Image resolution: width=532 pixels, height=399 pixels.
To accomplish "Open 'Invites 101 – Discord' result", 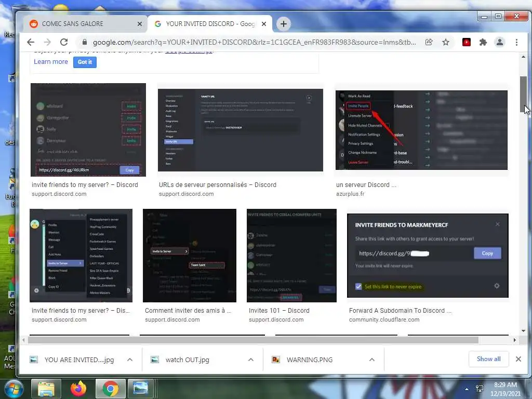I will pyautogui.click(x=279, y=311).
